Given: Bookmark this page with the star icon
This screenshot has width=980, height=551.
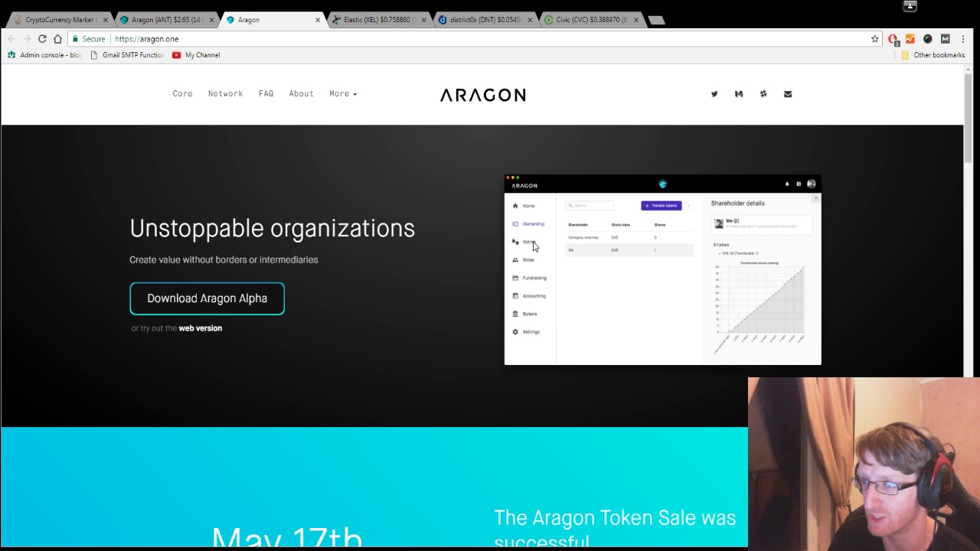Looking at the screenshot, I should coord(874,39).
